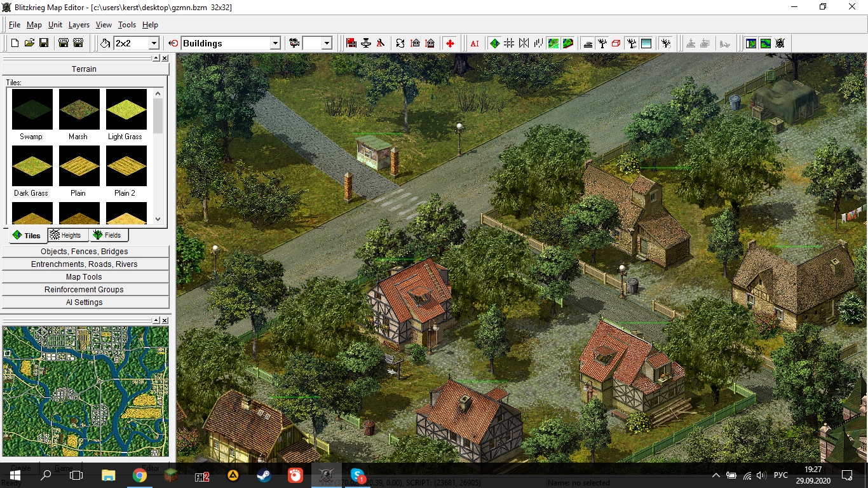Click the Open map folder icon

(x=29, y=43)
